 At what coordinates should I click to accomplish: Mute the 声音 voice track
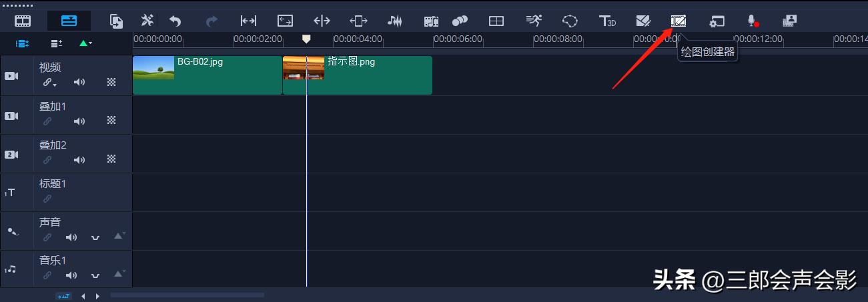tap(71, 237)
